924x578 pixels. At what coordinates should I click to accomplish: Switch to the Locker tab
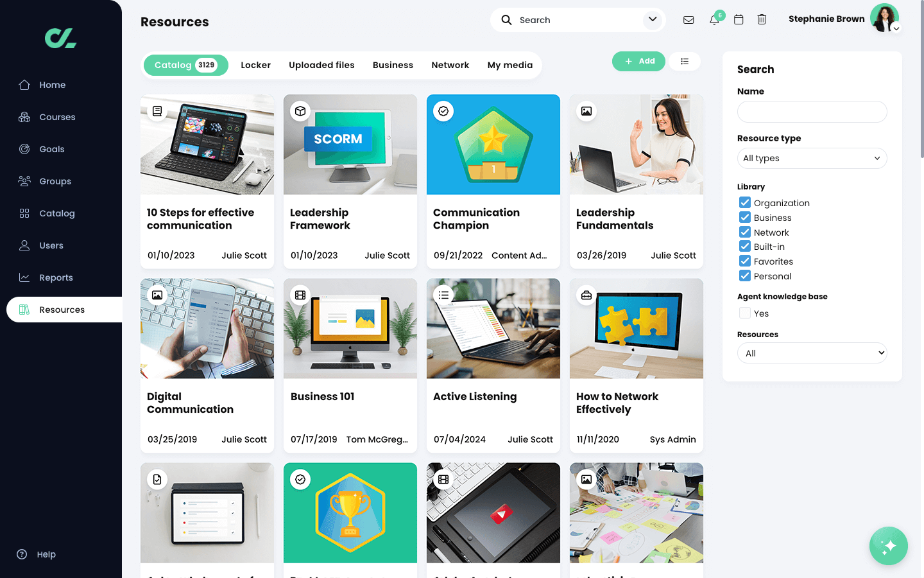tap(255, 65)
